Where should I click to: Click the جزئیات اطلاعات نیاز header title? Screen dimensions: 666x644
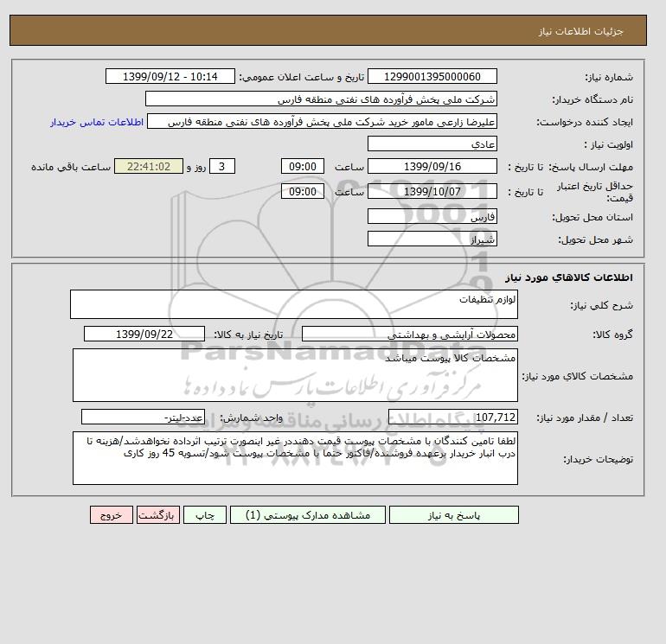(580, 31)
